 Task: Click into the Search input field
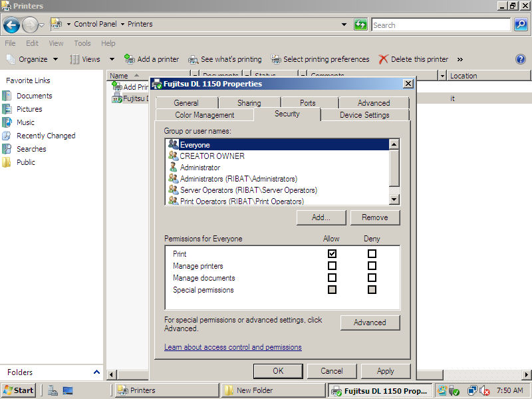click(440, 25)
